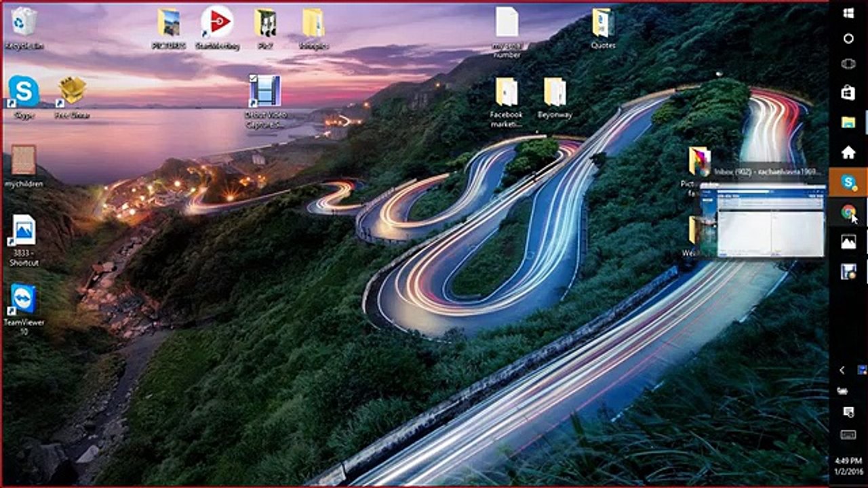The height and width of the screenshot is (488, 868).
Task: Click the floppy-disk app icon on taskbar
Action: point(848,272)
